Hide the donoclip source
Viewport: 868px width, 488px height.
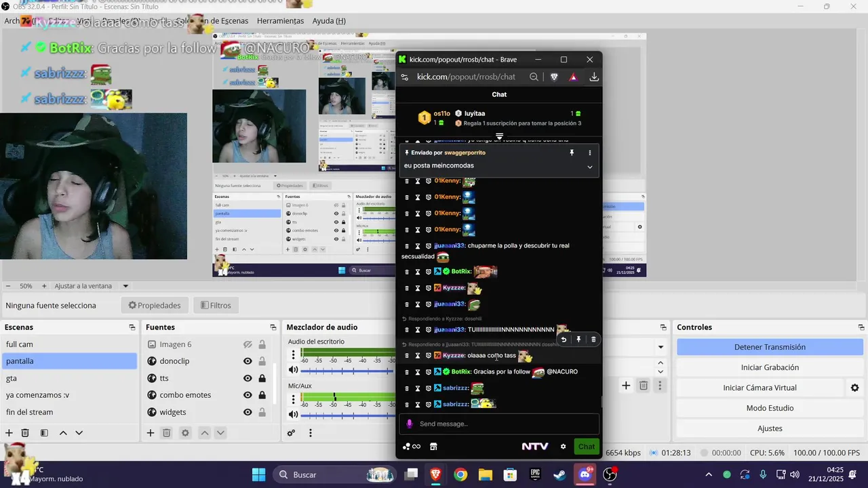[x=248, y=361]
